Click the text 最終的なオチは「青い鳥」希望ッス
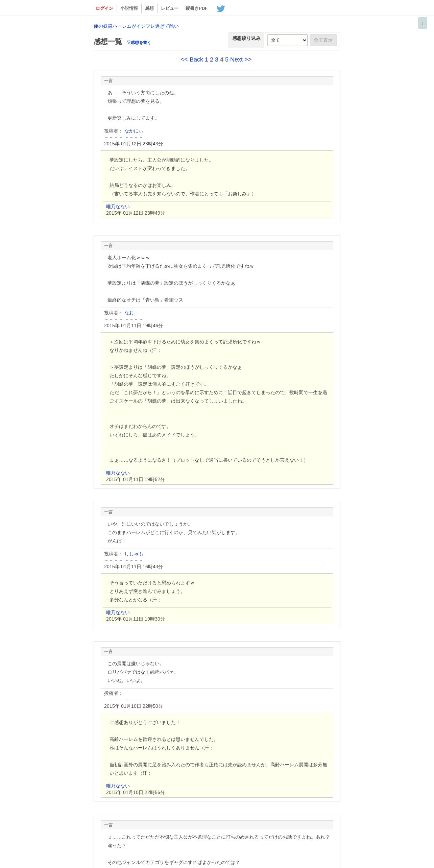This screenshot has height=868, width=434. [x=145, y=300]
